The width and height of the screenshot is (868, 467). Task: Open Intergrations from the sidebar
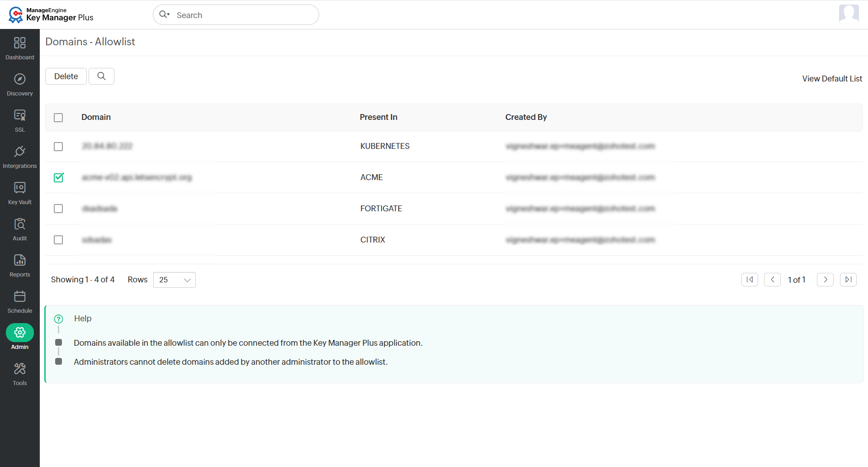[20, 157]
